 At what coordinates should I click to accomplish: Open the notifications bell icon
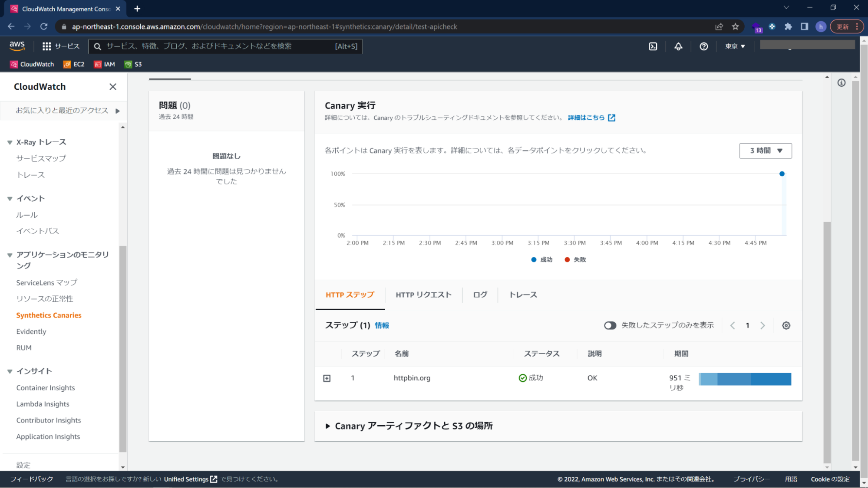click(678, 46)
